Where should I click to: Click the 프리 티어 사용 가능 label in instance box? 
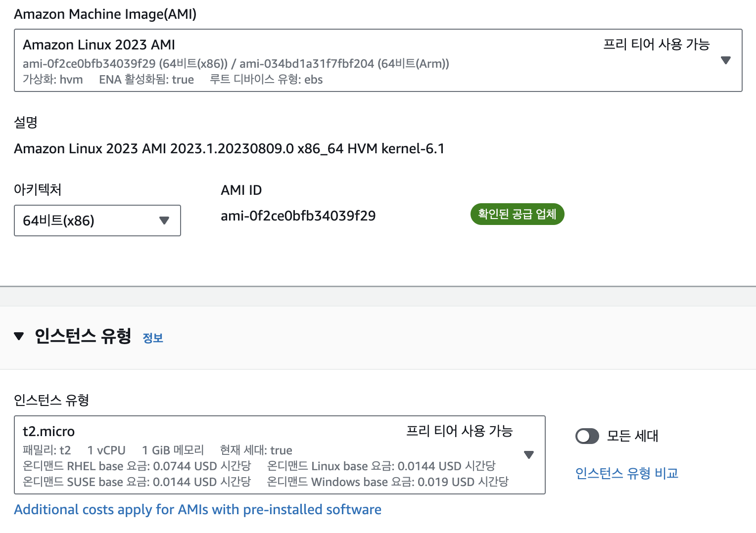(459, 431)
